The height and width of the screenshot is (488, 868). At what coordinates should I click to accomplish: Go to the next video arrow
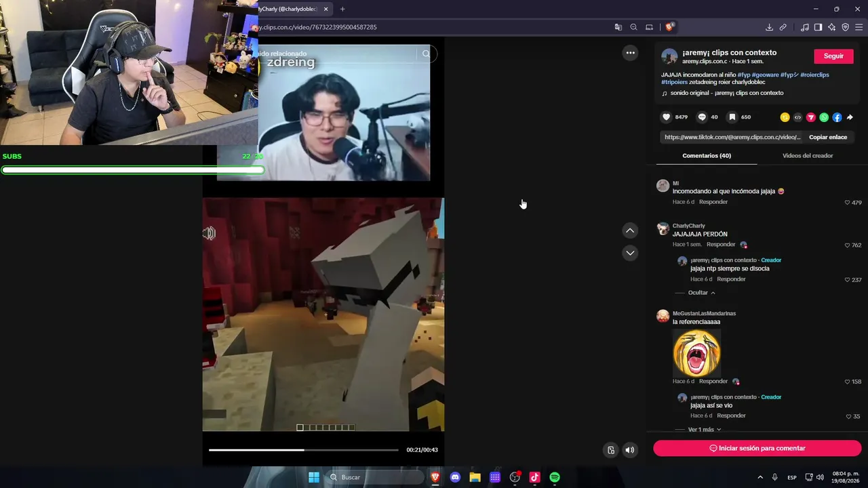click(x=630, y=253)
